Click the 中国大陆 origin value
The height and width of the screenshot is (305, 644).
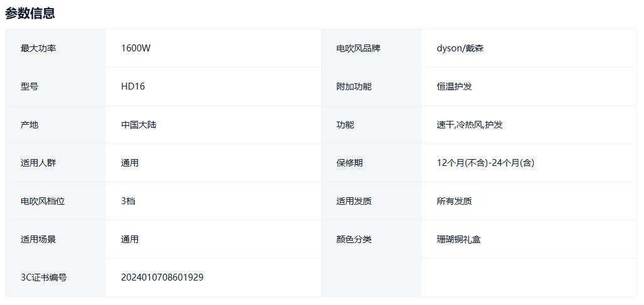tap(139, 125)
